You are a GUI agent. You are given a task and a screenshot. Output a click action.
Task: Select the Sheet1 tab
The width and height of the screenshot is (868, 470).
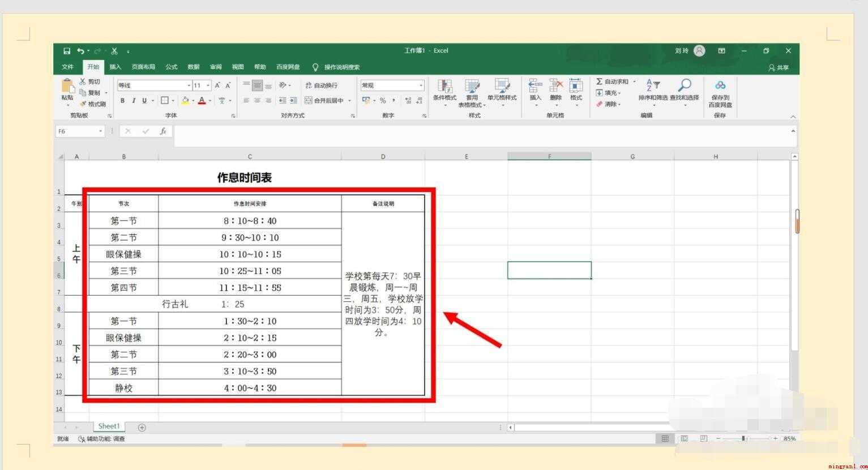click(x=109, y=426)
